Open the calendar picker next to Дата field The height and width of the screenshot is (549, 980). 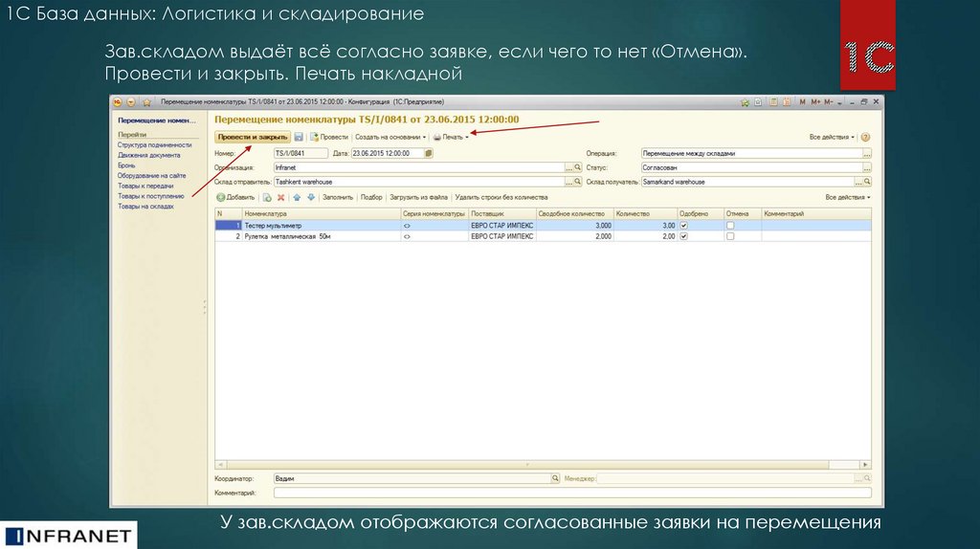point(428,153)
